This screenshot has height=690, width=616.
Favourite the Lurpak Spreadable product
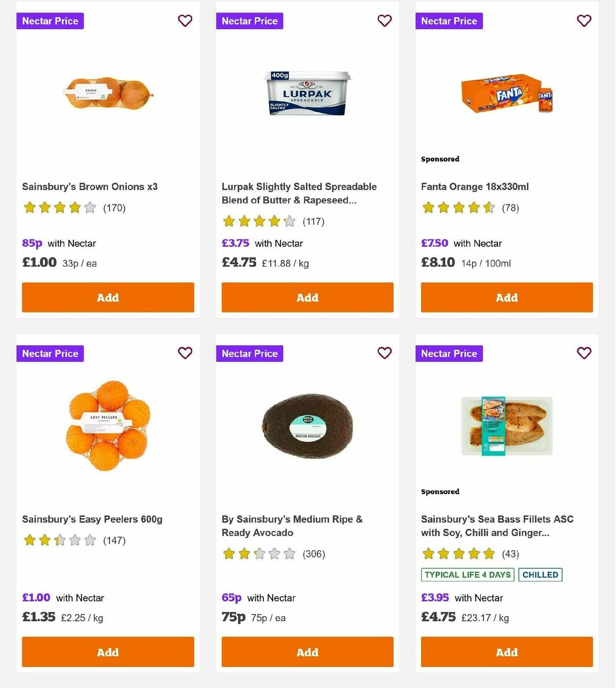click(384, 21)
